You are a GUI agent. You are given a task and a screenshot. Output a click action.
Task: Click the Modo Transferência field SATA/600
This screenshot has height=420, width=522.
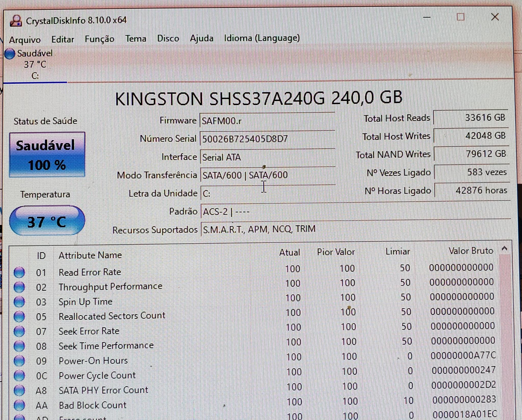point(268,175)
